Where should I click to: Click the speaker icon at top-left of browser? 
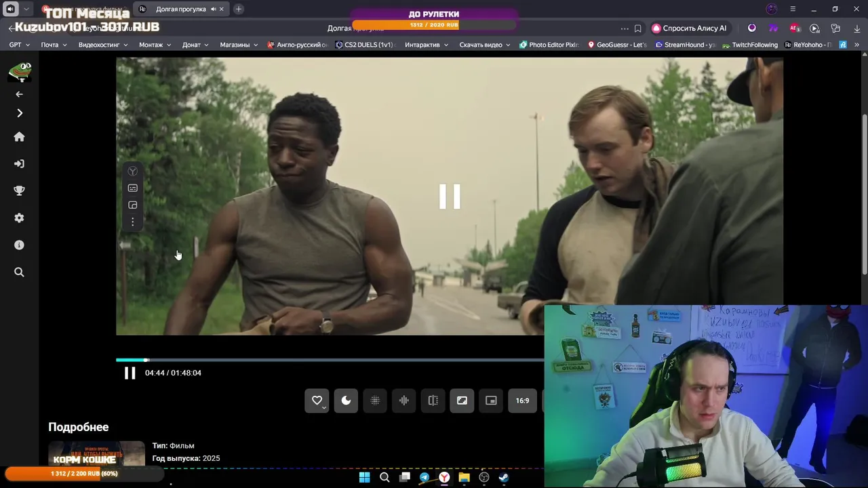coord(10,9)
